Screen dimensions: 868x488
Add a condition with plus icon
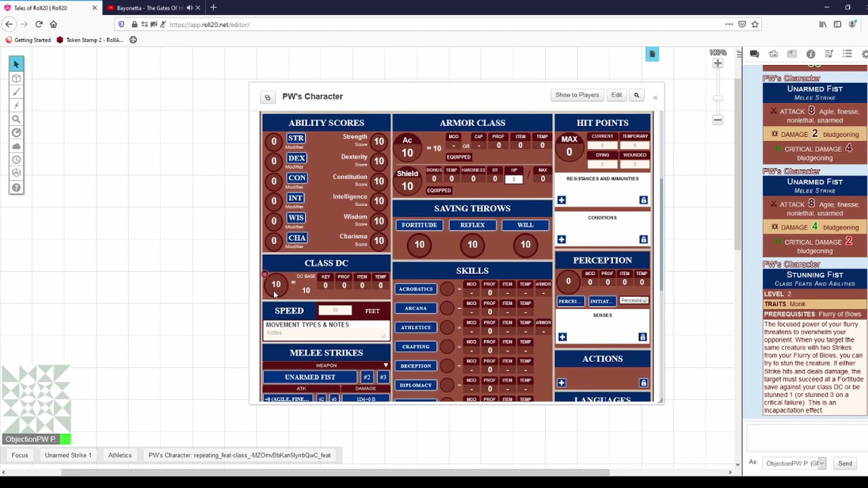[561, 239]
